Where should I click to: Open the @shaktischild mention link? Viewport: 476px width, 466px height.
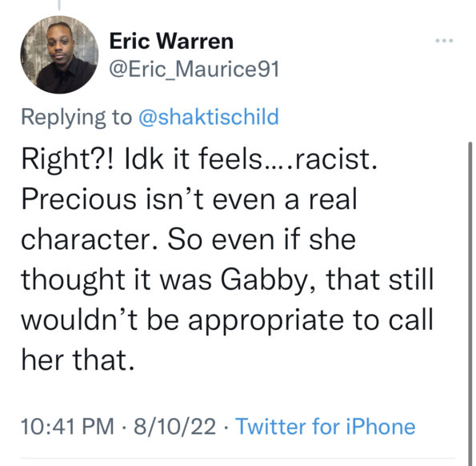(x=209, y=117)
